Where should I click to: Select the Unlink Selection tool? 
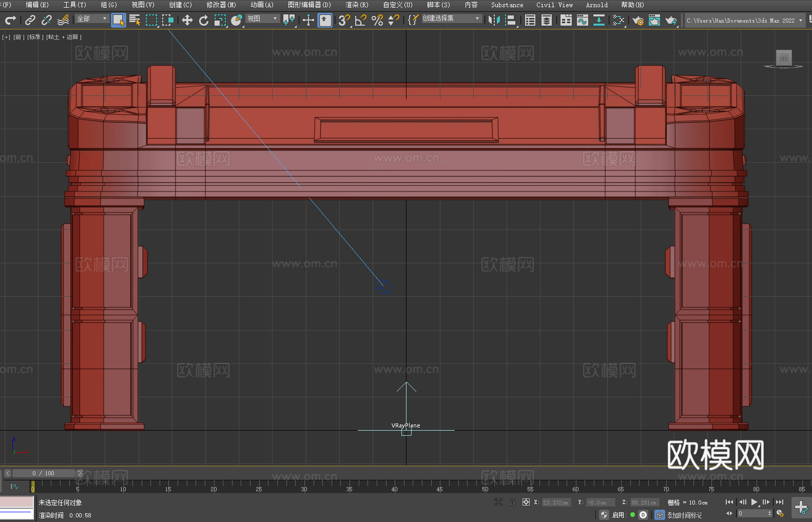[x=47, y=20]
